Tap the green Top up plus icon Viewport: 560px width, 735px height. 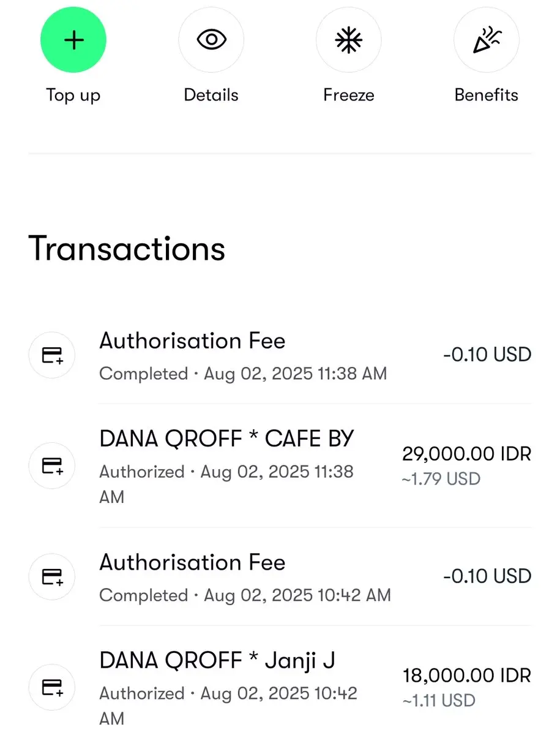click(x=73, y=40)
